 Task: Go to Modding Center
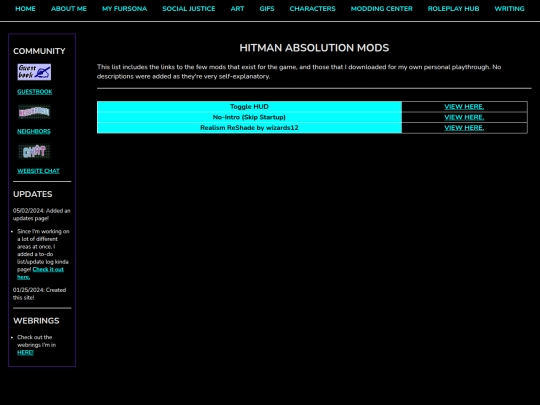tap(382, 9)
